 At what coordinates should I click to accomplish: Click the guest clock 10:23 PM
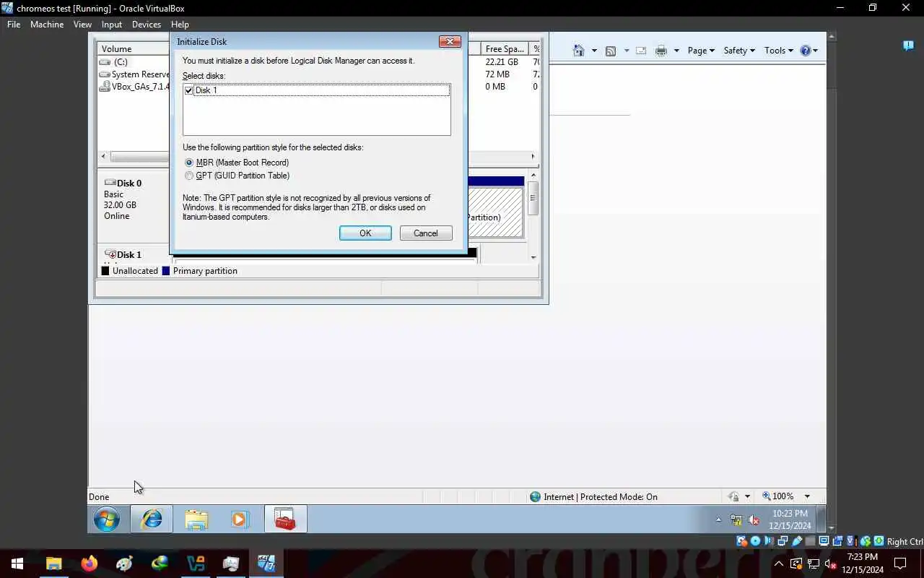point(790,514)
